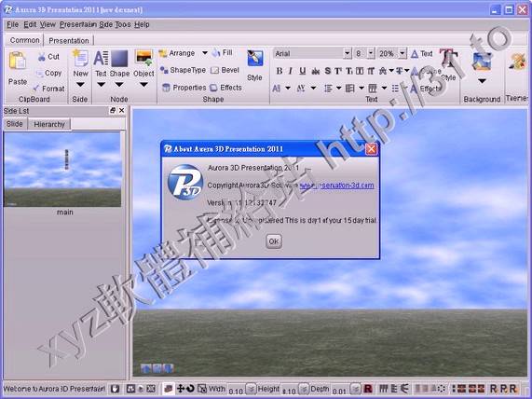Click the Bevel option
Image resolution: width=532 pixels, height=399 pixels.
tap(225, 70)
